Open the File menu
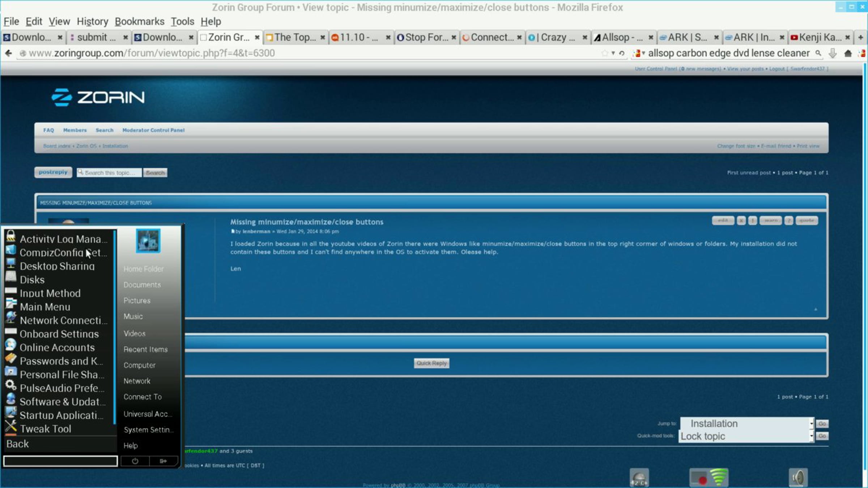Screen dimensions: 868x488 [11, 22]
